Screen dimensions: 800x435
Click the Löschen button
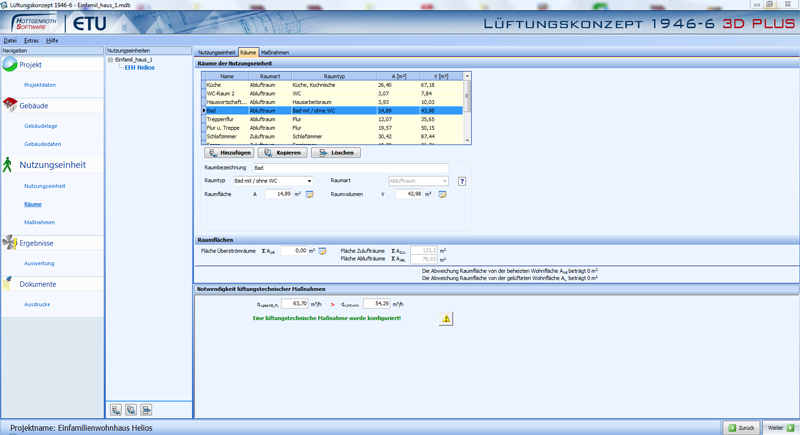(x=336, y=152)
